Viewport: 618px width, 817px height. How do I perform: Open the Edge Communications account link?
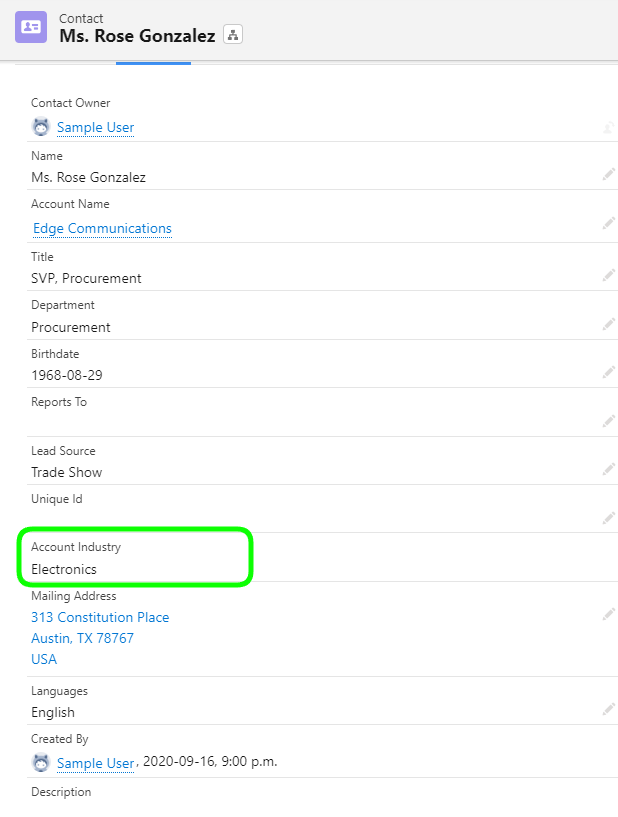101,228
